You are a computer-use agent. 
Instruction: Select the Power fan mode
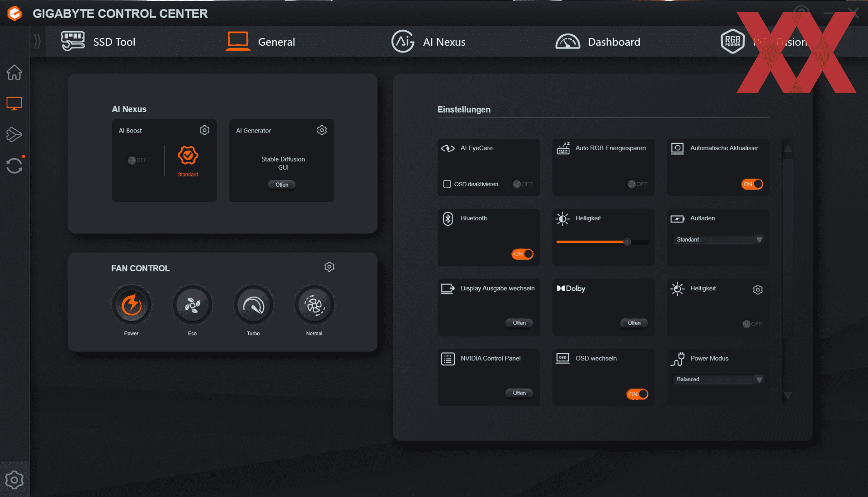tap(132, 305)
